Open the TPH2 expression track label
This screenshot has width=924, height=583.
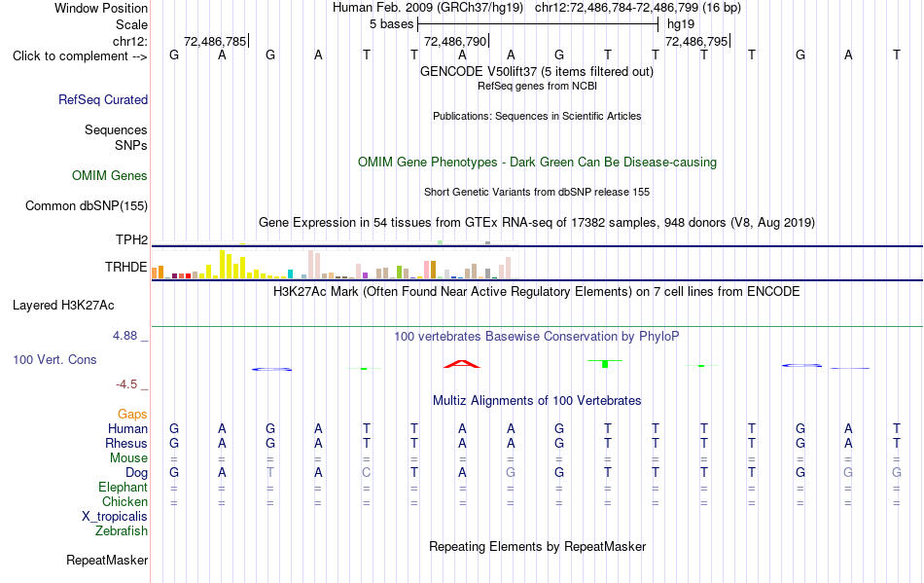pos(131,239)
